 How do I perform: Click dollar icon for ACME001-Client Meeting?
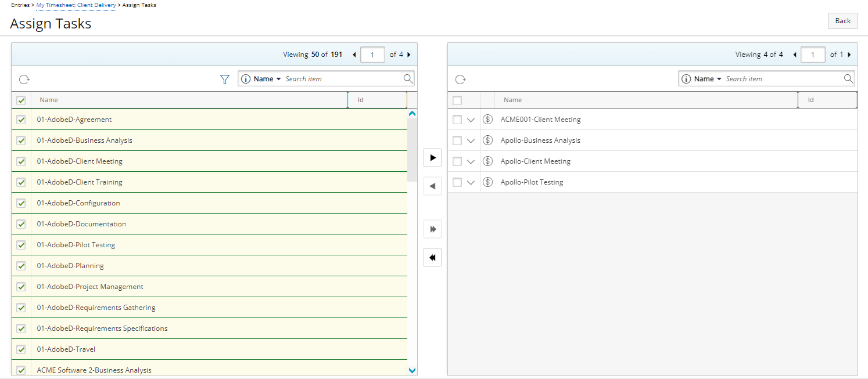(x=487, y=120)
